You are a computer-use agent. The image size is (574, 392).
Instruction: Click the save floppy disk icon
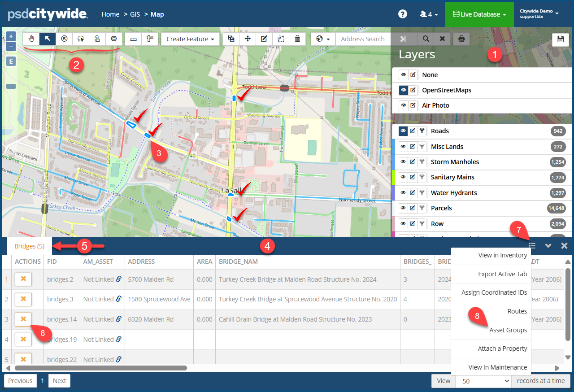pos(560,39)
